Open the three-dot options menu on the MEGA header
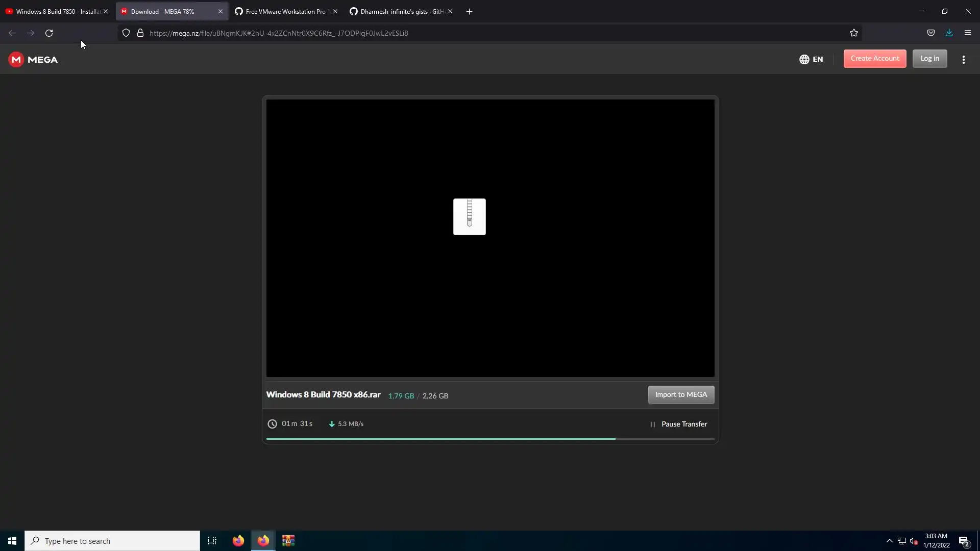Viewport: 980px width, 551px height. 963,60
